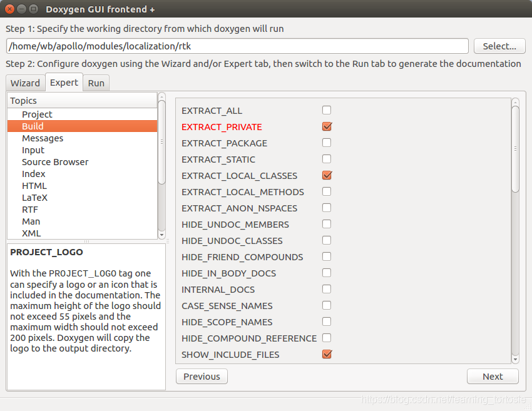Click the PROJECT_LOGO help heading
The height and width of the screenshot is (411, 532).
point(46,252)
